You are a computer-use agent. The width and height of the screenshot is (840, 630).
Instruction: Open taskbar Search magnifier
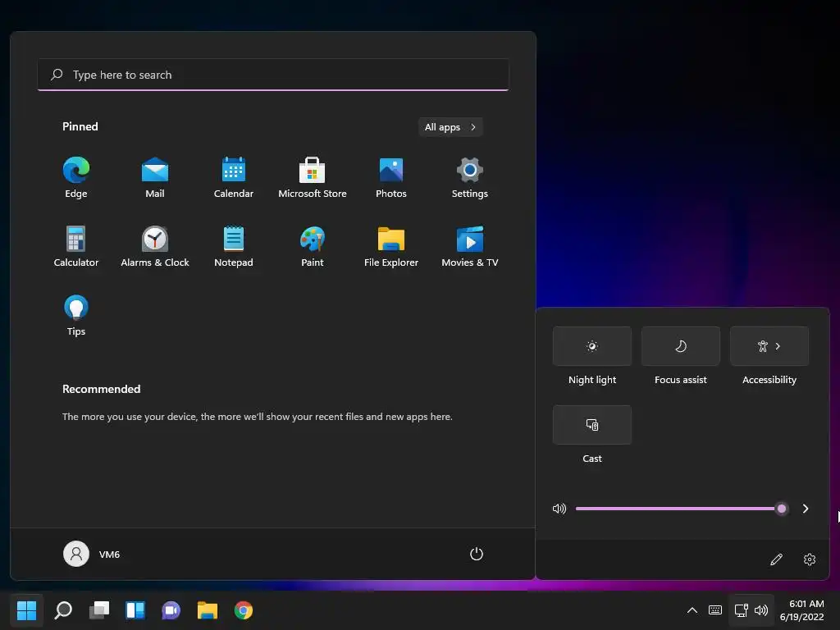(x=63, y=609)
